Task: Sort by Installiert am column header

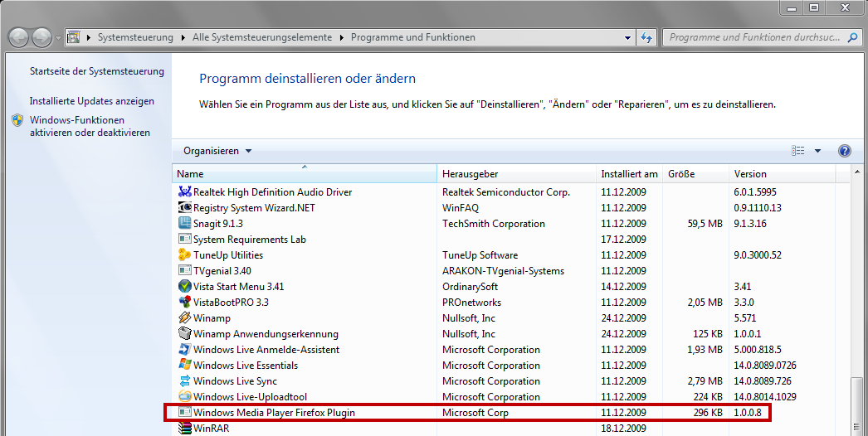Action: [629, 174]
